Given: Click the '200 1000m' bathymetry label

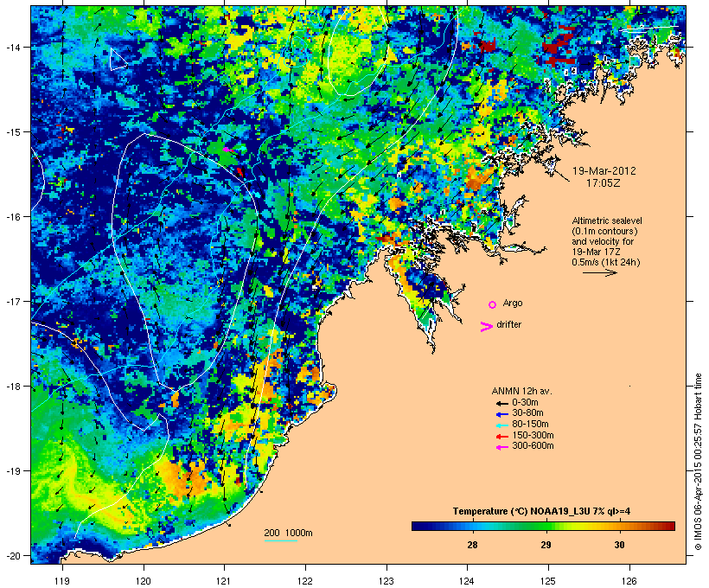Looking at the screenshot, I should [288, 533].
